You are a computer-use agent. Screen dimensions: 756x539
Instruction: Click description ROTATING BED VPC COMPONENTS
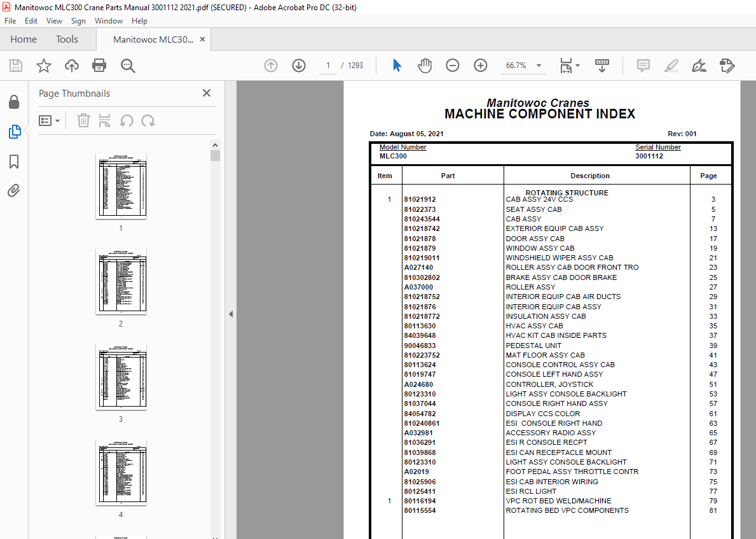(567, 510)
